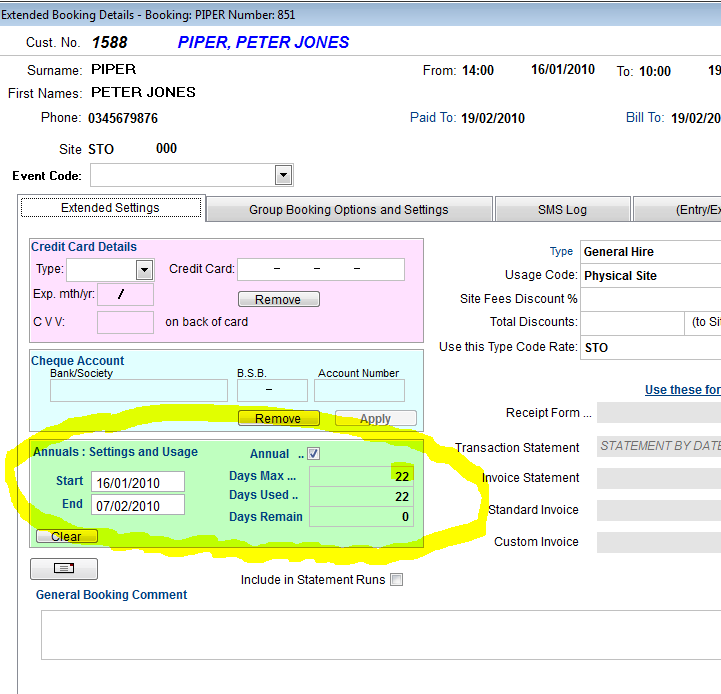The width and height of the screenshot is (721, 694).
Task: Click the Site Fees Discount % field
Action: [x=651, y=300]
